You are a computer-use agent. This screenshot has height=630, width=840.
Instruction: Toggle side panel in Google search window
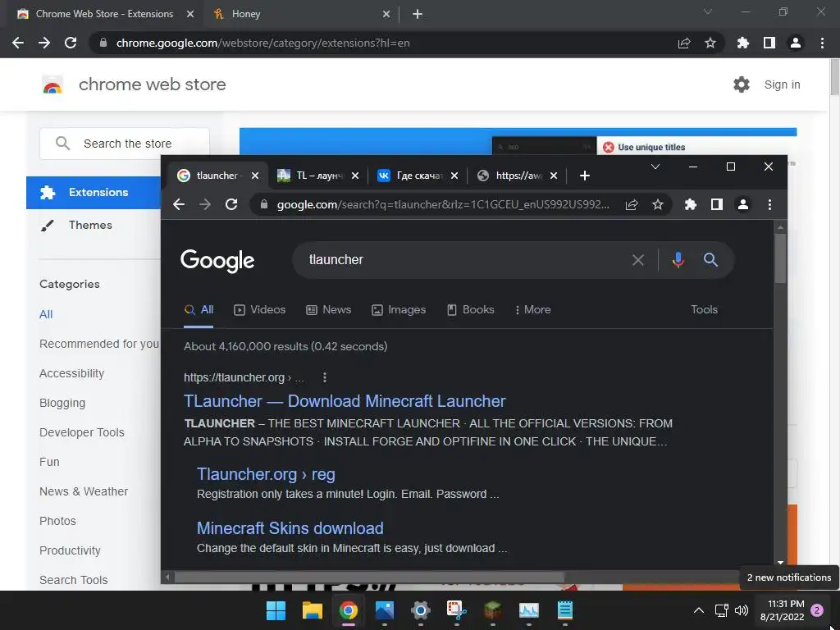[717, 204]
